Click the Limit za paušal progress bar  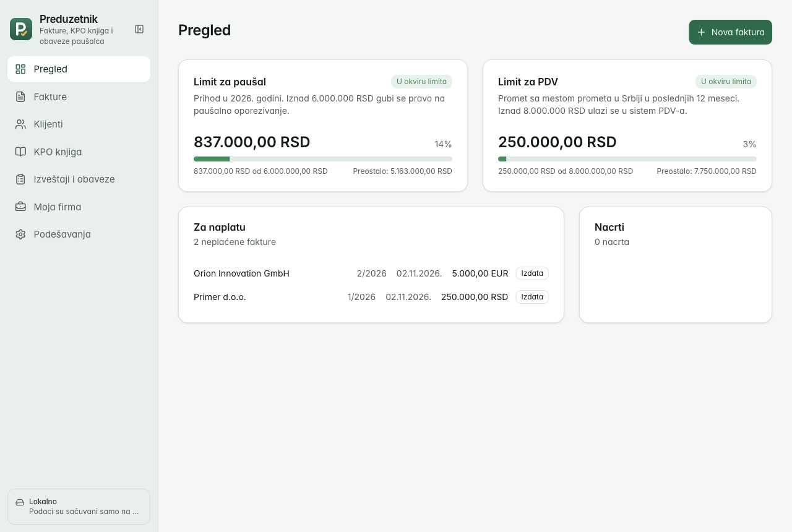point(323,159)
